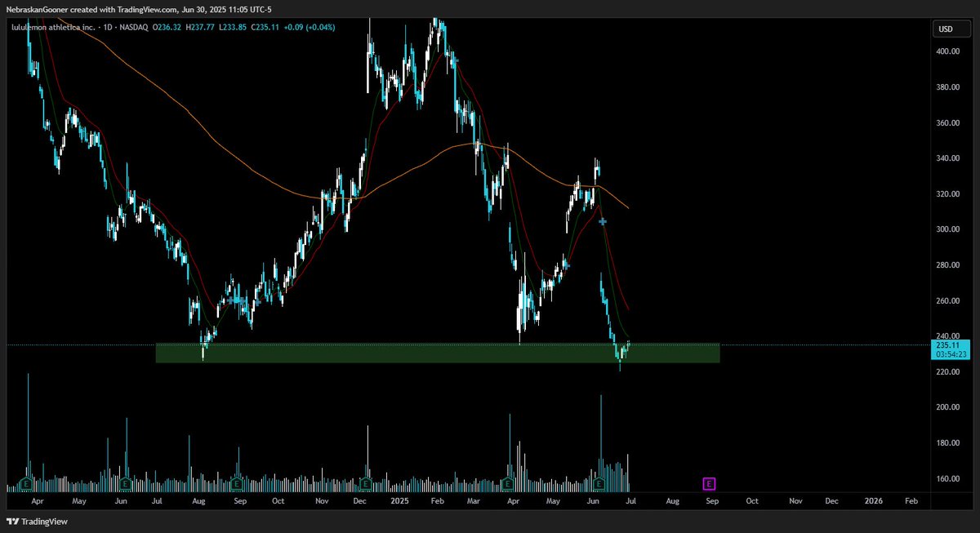Click the earnings marker under September 2024
This screenshot has height=533, width=980.
[237, 483]
